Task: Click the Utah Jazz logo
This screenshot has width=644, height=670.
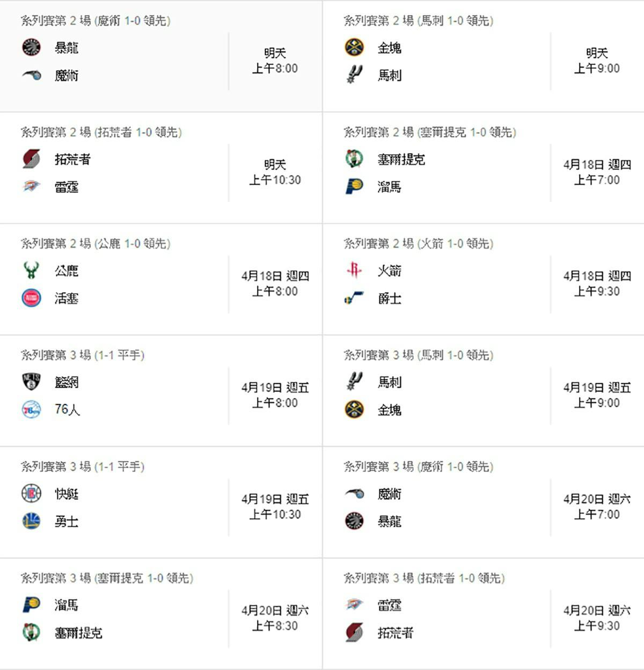Action: pos(354,298)
